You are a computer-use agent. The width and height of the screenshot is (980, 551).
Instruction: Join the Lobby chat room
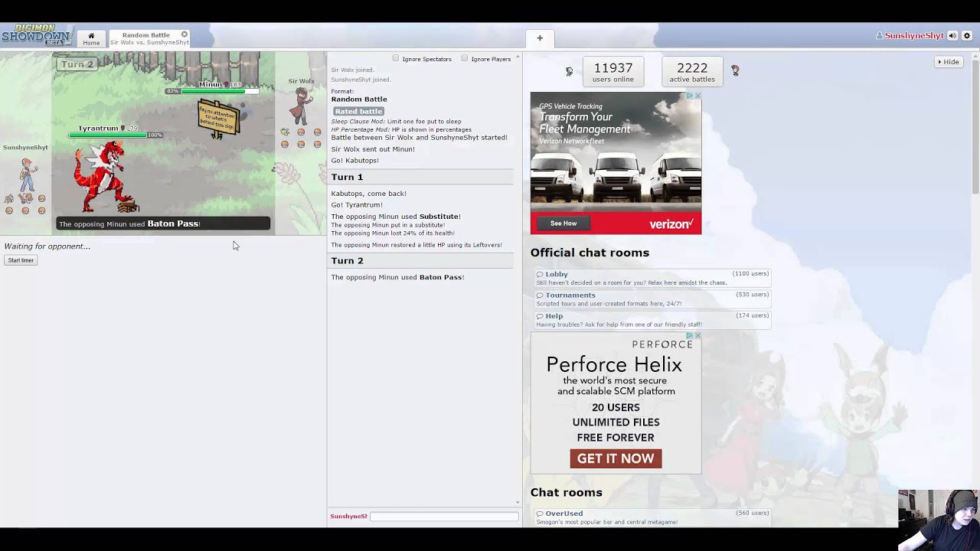652,278
